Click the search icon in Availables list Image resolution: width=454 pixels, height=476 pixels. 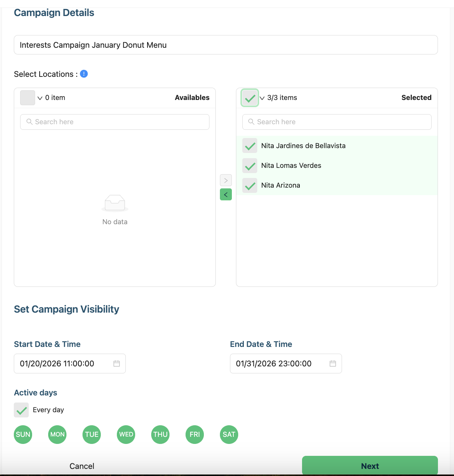(x=29, y=122)
